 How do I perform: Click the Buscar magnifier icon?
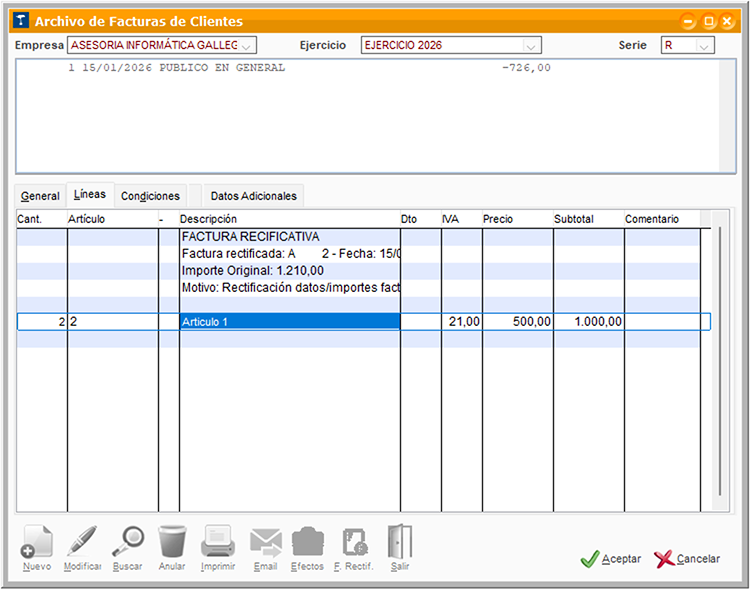pos(128,541)
